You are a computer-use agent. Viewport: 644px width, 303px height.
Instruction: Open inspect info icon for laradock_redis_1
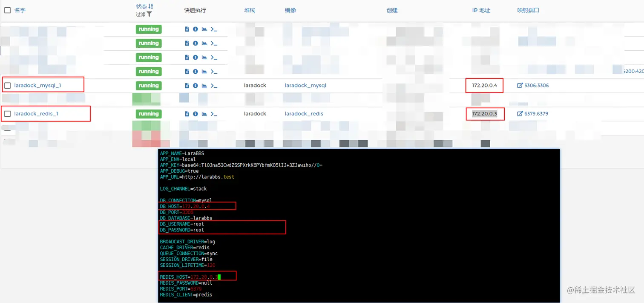(x=195, y=114)
